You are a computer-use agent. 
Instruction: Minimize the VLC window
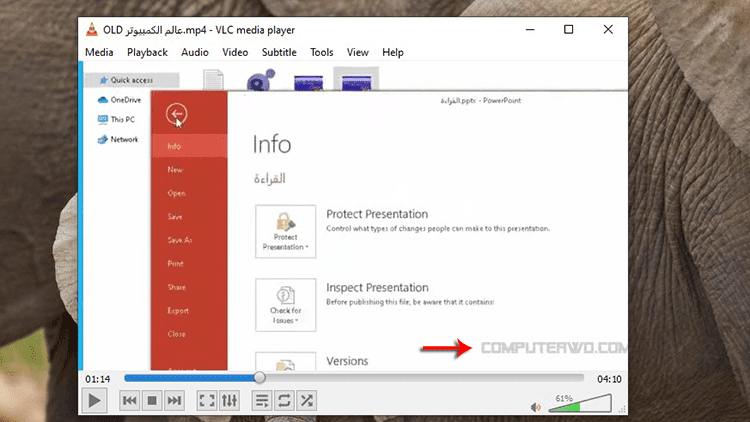pyautogui.click(x=530, y=30)
